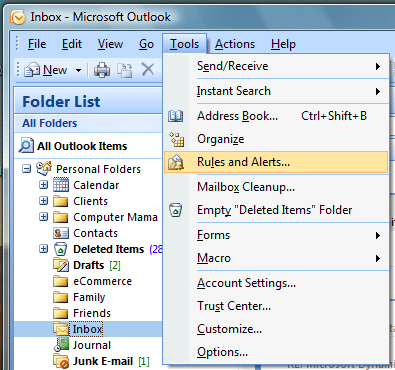Click the Personal Folders icon

44,168
